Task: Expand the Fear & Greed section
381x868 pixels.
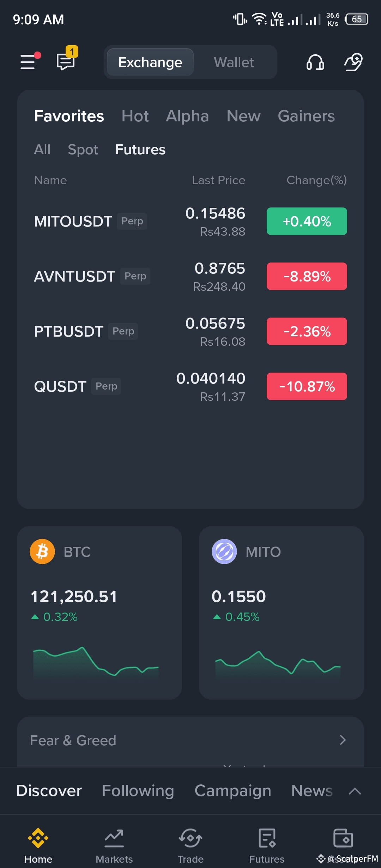Action: click(342, 740)
